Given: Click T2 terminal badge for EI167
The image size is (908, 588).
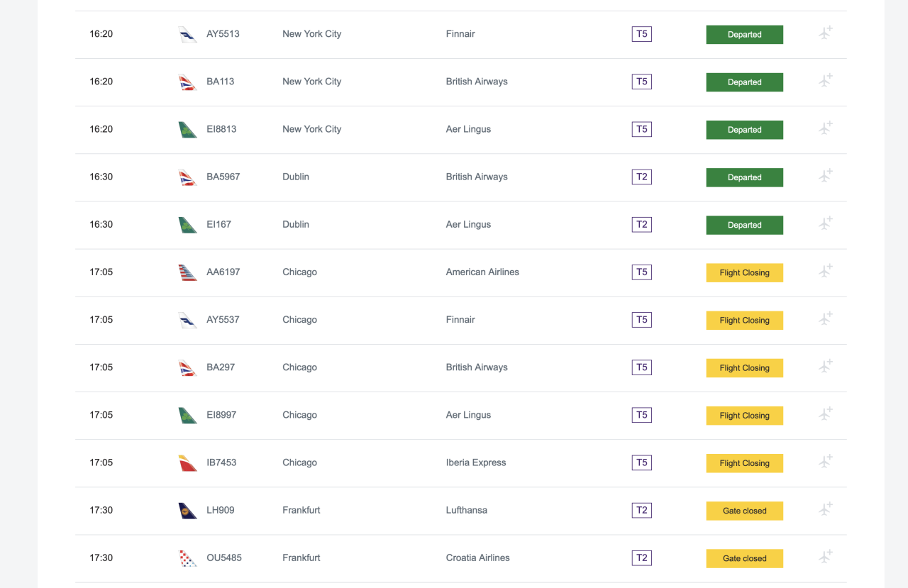Looking at the screenshot, I should pyautogui.click(x=641, y=224).
